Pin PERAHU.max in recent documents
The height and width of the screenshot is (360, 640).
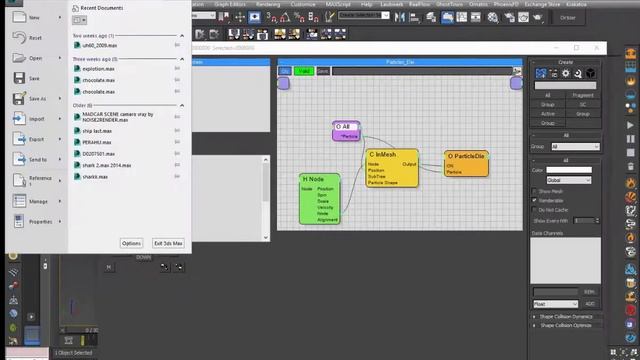[177, 142]
